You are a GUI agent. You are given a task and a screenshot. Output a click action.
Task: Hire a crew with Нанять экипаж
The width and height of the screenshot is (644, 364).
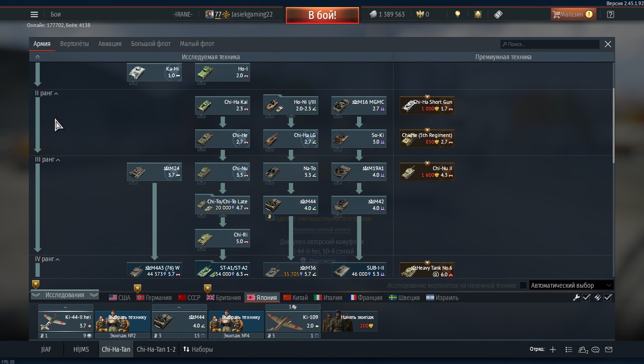[350, 321]
